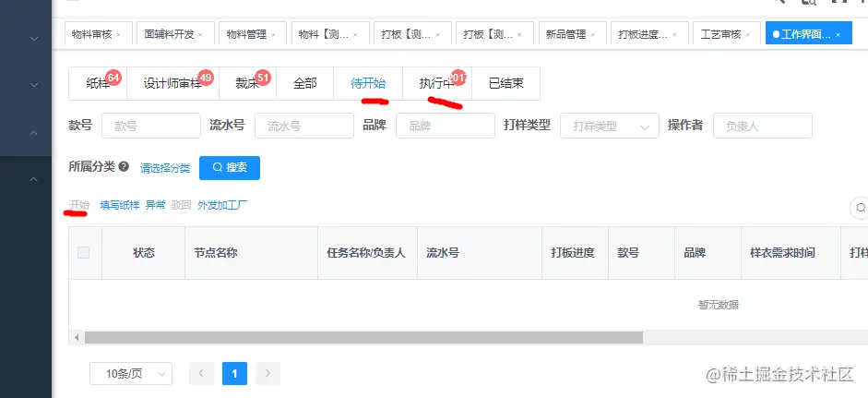
Task: Focus the 品牌 search input field
Action: coord(446,126)
